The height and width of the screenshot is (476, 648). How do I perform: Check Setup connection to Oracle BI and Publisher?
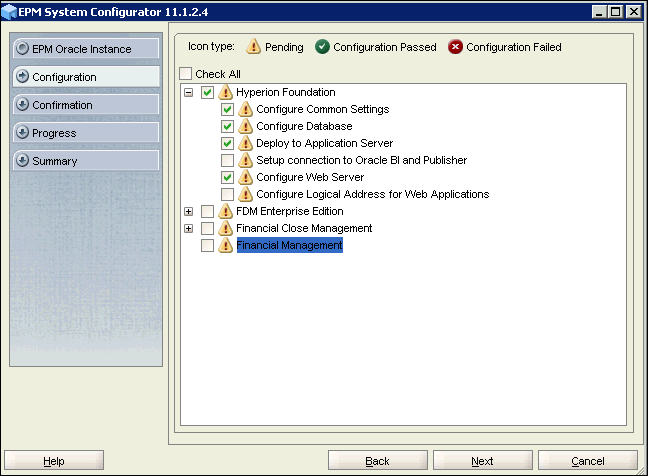[x=227, y=160]
